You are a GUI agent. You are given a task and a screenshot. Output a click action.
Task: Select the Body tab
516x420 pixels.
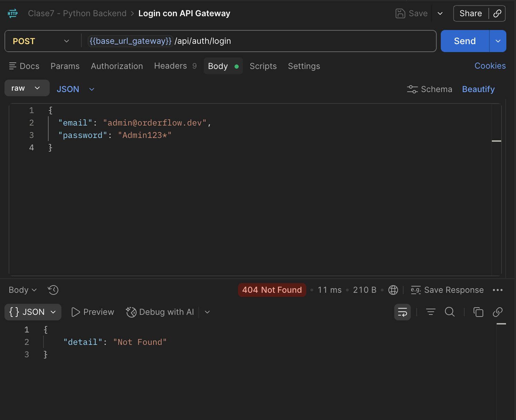coord(223,66)
